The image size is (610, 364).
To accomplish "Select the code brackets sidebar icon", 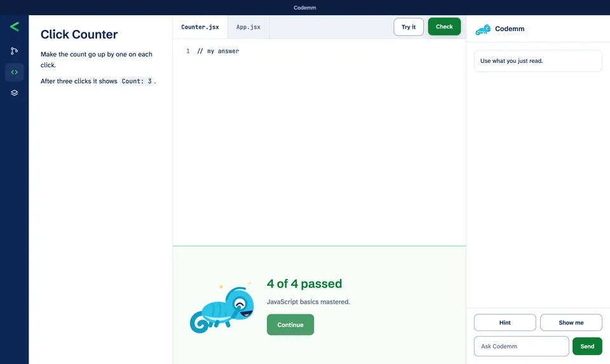I will [15, 72].
